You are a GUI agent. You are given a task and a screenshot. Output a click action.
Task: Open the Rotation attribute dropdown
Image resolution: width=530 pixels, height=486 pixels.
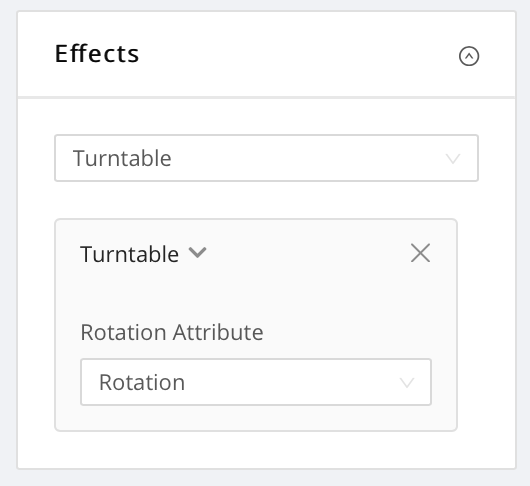[x=256, y=382]
